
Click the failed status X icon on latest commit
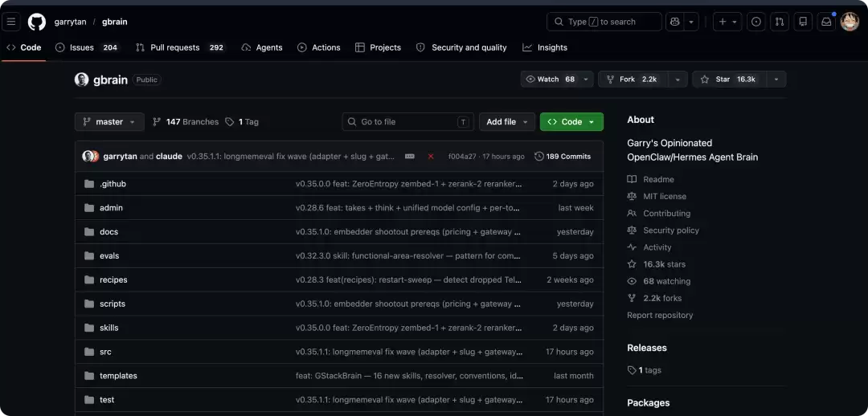tap(431, 157)
